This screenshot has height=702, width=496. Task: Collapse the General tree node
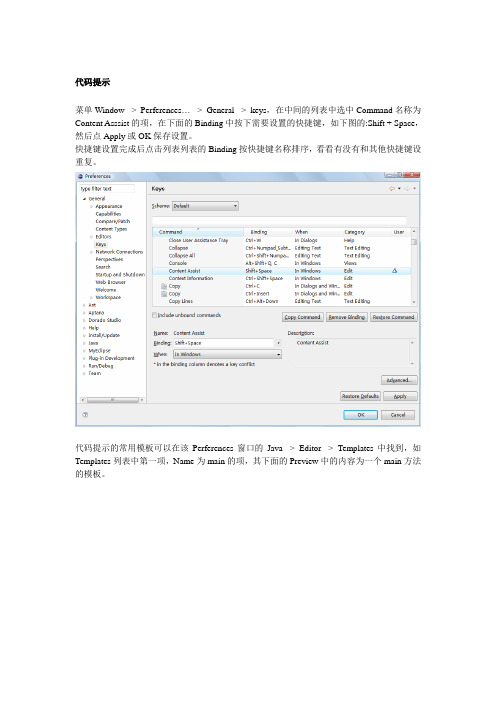[85, 199]
